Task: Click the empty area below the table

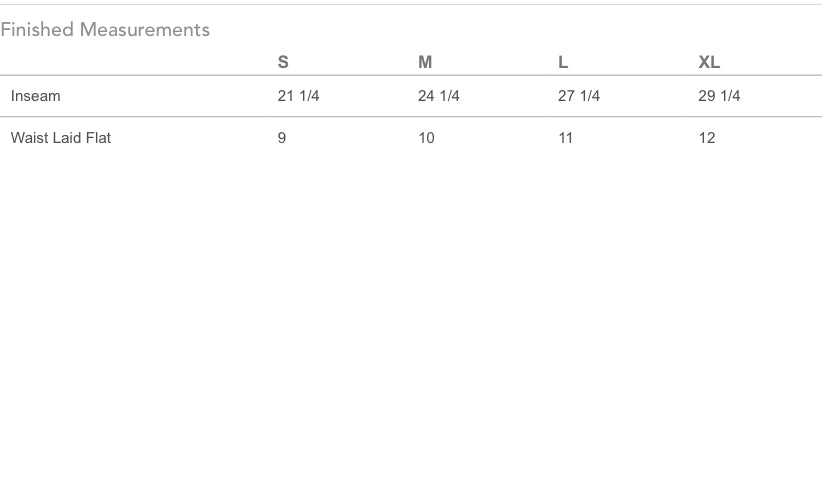Action: click(x=410, y=320)
